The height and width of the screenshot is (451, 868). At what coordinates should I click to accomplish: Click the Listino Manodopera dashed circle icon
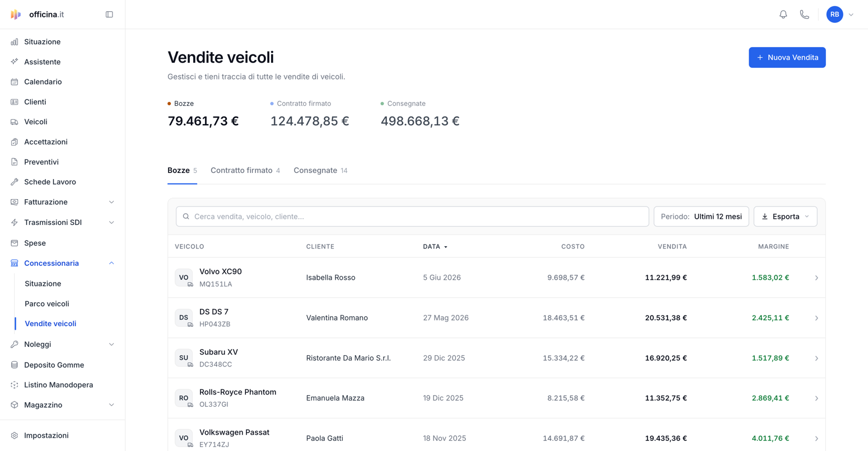(x=15, y=385)
